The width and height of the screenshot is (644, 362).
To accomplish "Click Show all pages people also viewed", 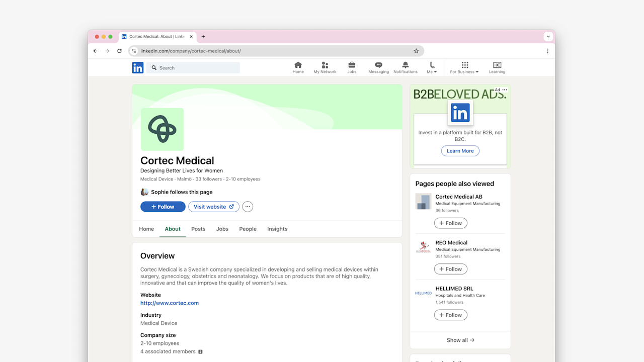I will 460,340.
